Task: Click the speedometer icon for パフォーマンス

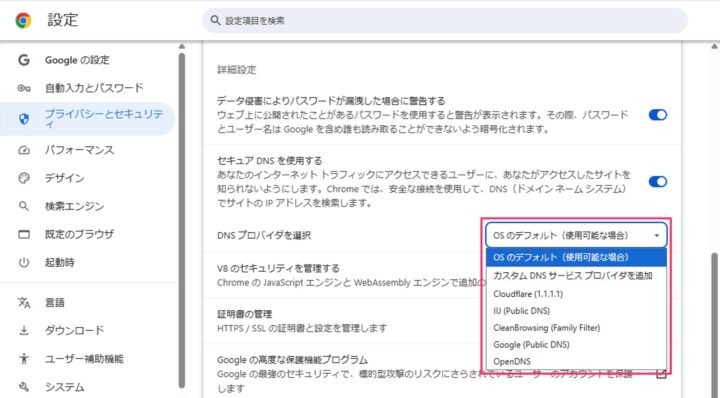Action: [x=24, y=150]
